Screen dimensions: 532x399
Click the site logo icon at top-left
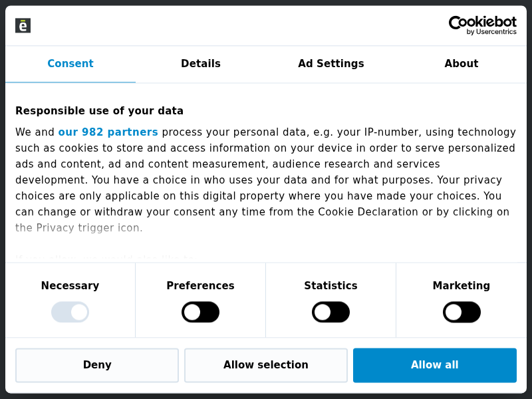[x=23, y=25]
